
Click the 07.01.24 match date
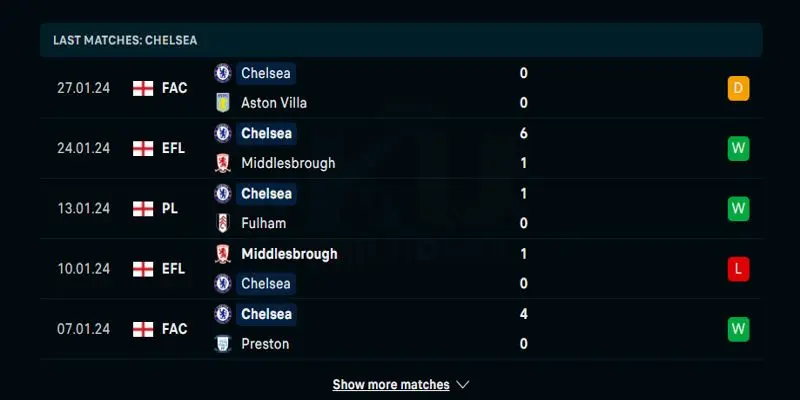[x=83, y=329]
